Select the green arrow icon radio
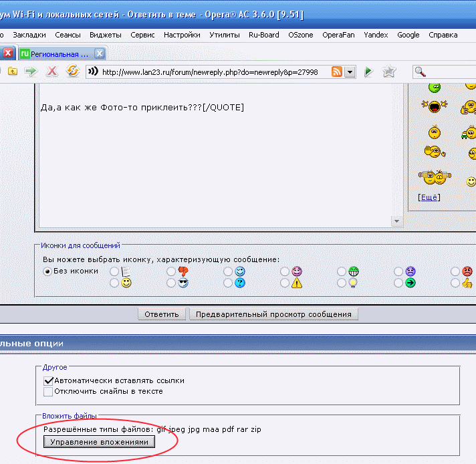This screenshot has height=464, width=476. pyautogui.click(x=398, y=283)
